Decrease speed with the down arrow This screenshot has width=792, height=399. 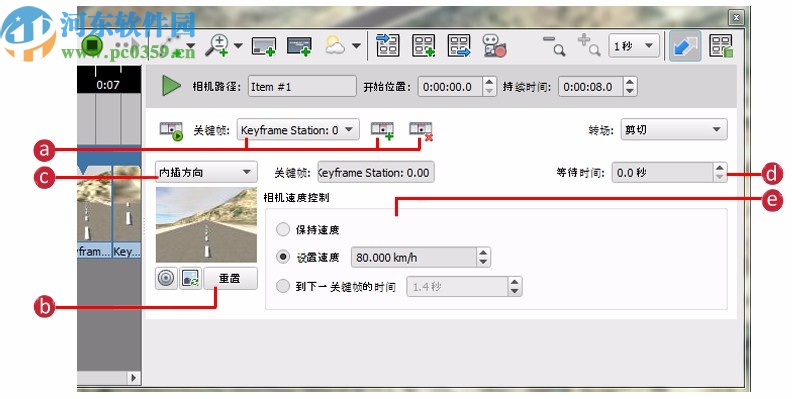483,262
